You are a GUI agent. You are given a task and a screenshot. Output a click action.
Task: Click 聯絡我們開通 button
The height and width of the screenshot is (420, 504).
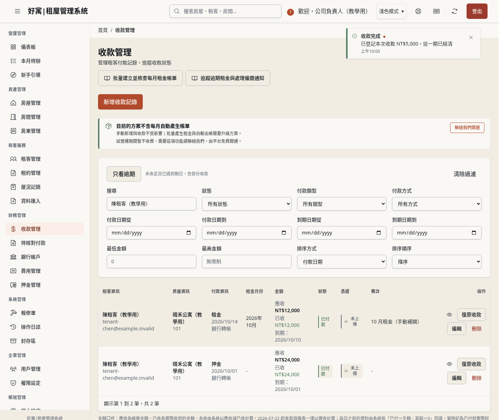tap(467, 128)
